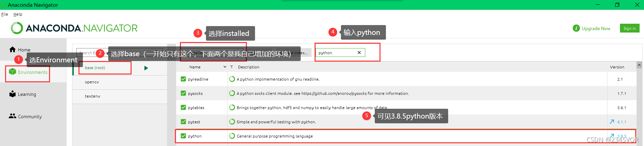Click the python package type icon

[232, 136]
